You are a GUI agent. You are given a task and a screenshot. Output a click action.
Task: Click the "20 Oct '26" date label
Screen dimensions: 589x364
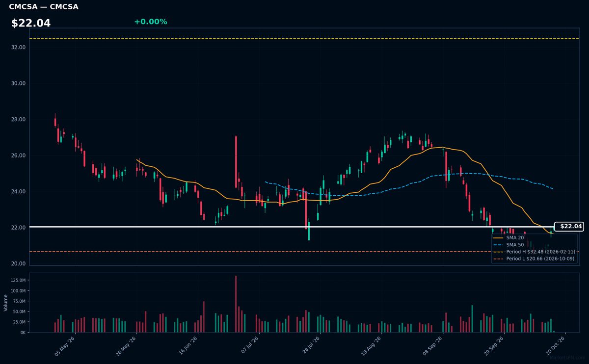(x=555, y=345)
